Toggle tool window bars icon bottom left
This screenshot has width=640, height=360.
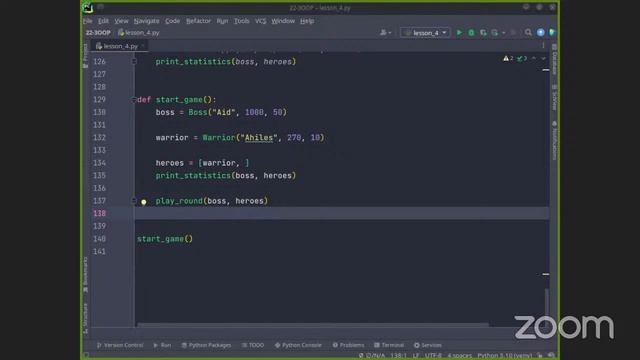(86, 356)
